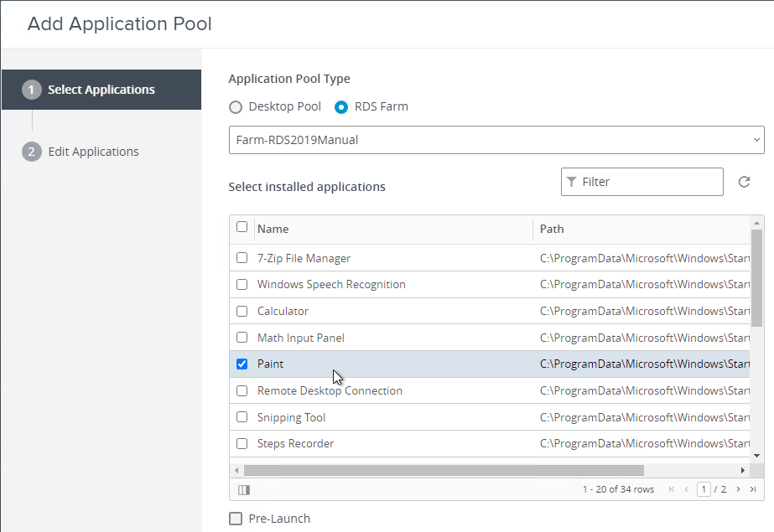774x532 pixels.
Task: Click the horizontal scrollbar thumb
Action: (444, 470)
